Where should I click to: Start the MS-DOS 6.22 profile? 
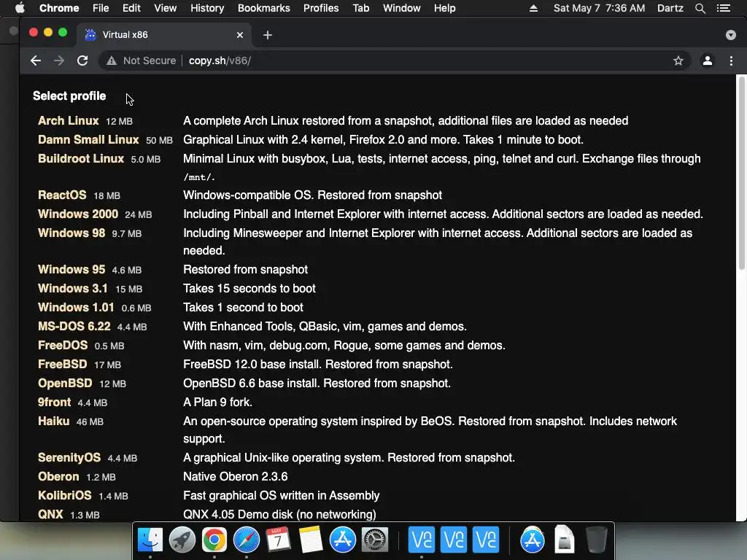click(x=74, y=327)
